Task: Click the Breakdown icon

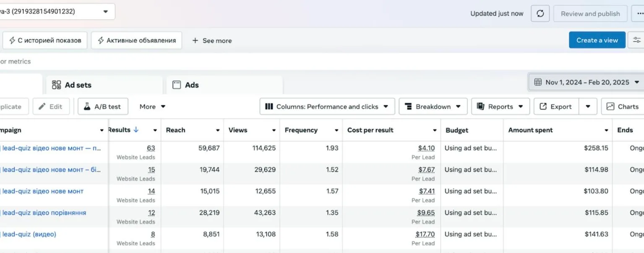Action: (x=408, y=107)
